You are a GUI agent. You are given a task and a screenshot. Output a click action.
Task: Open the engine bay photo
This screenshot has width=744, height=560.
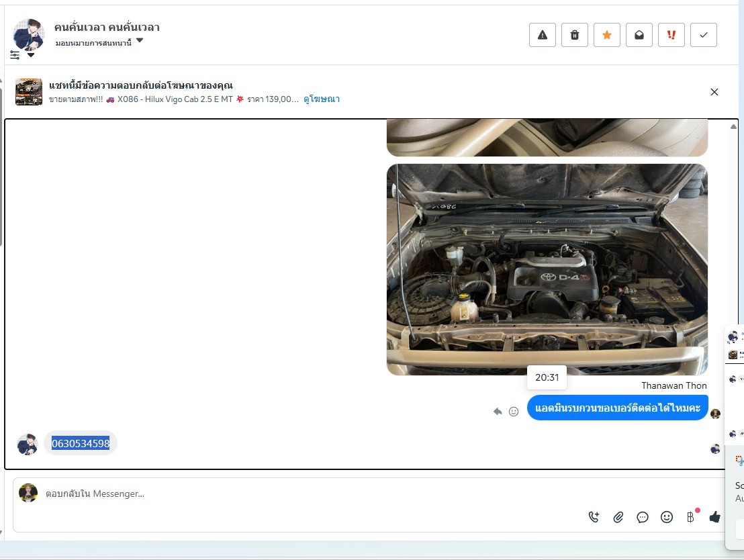tap(547, 269)
